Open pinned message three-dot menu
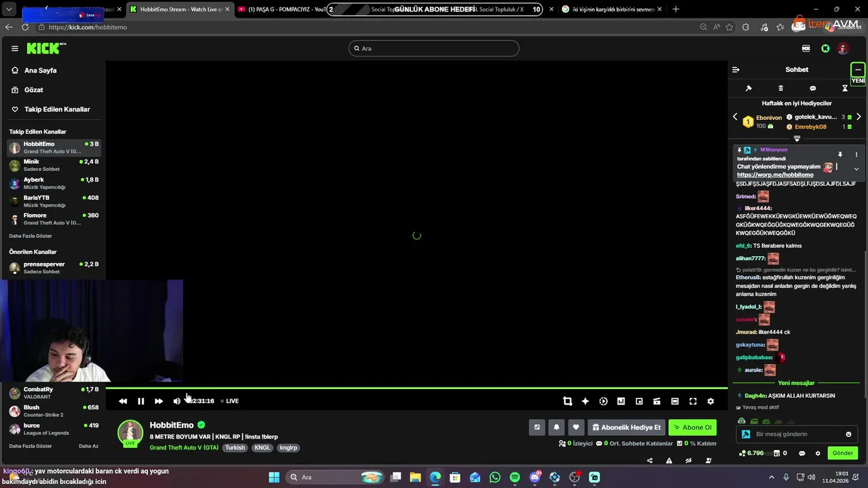The height and width of the screenshot is (488, 868). 856,155
